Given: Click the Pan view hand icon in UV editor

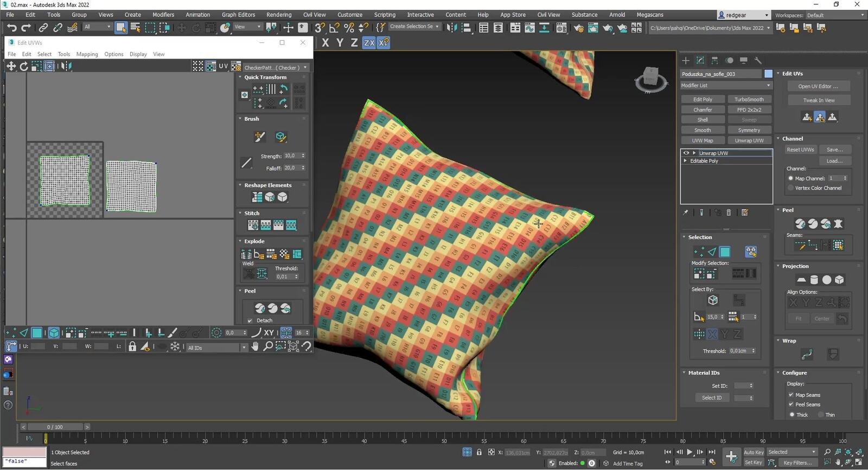Looking at the screenshot, I should [255, 346].
